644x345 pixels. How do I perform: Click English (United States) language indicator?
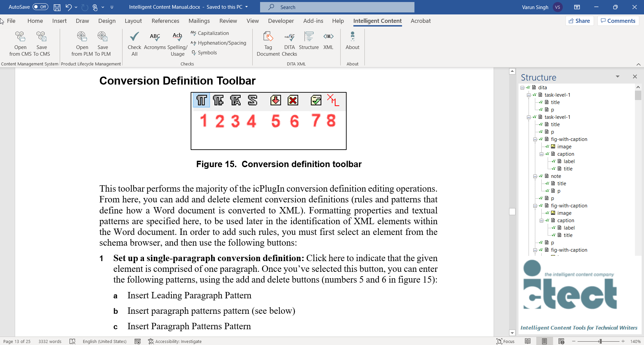point(105,341)
